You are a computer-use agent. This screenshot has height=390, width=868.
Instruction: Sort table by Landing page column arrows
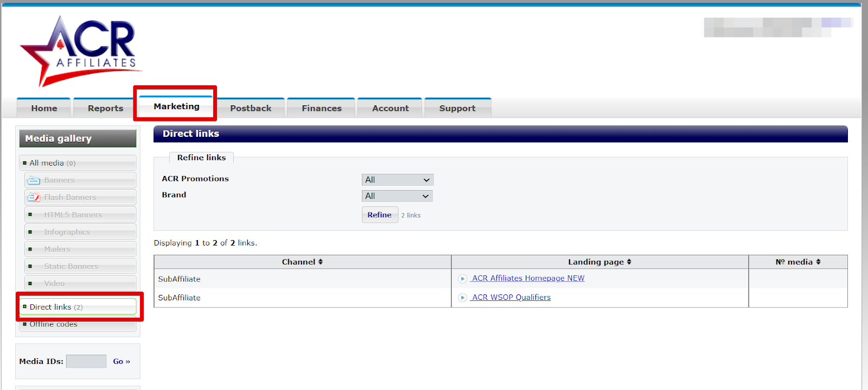pyautogui.click(x=629, y=262)
